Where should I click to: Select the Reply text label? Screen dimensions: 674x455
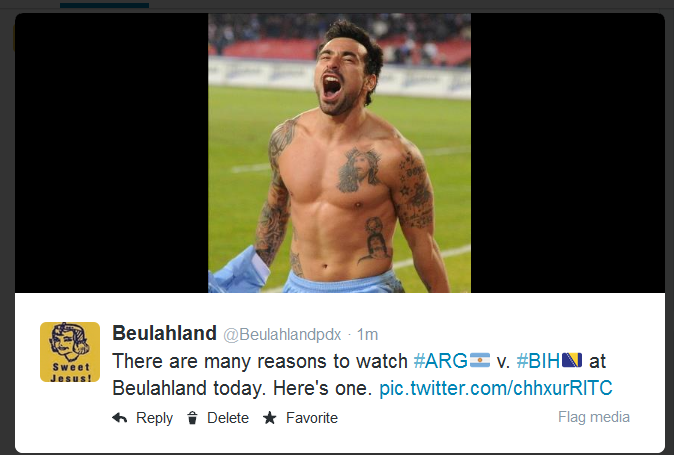click(x=154, y=418)
